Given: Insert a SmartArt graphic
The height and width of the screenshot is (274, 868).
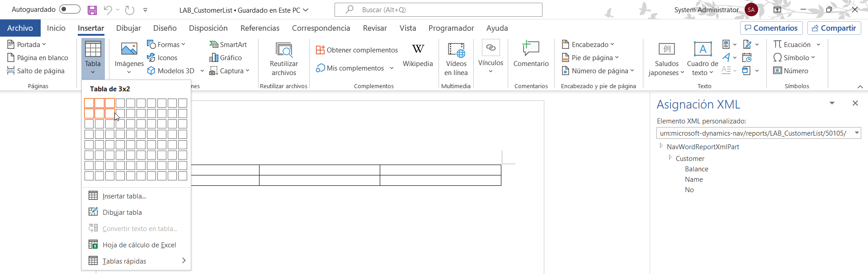Looking at the screenshot, I should tap(228, 44).
